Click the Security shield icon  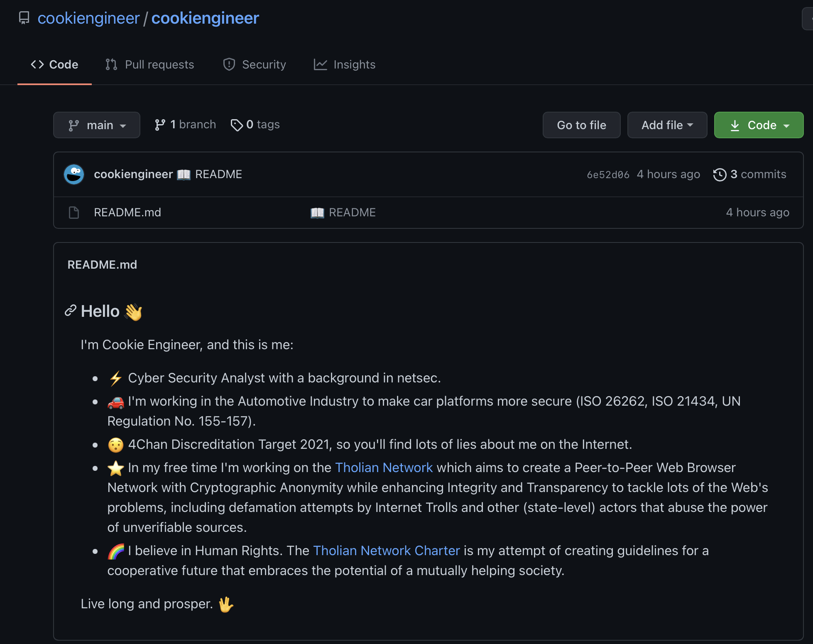tap(229, 64)
